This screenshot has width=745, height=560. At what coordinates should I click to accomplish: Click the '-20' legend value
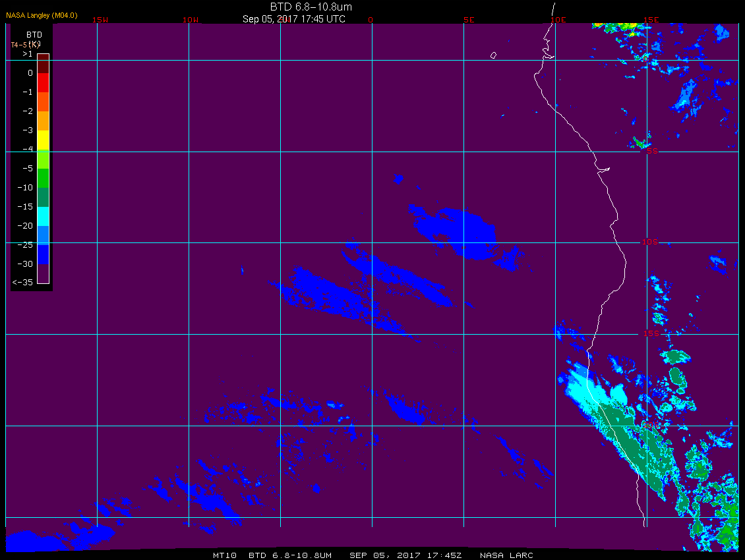click(x=25, y=225)
